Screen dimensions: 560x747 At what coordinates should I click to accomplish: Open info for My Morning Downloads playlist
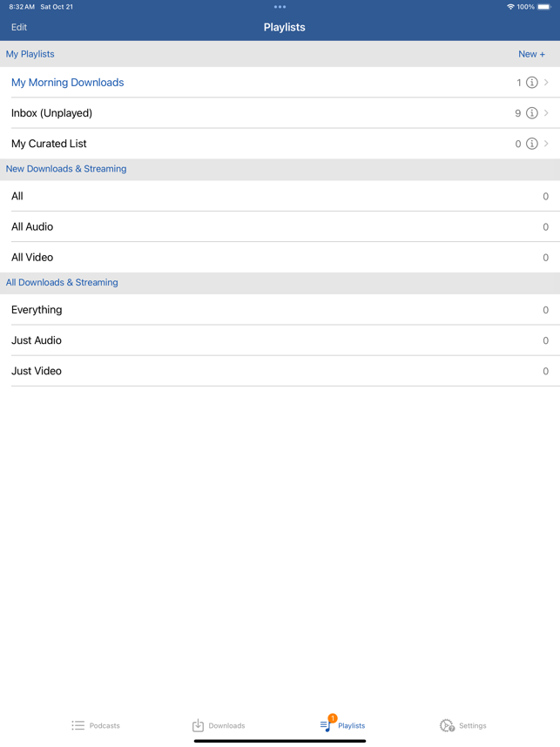pos(531,83)
